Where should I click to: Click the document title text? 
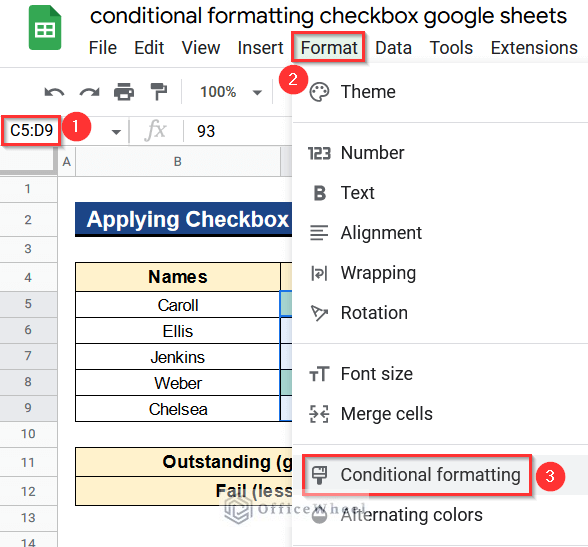point(328,16)
